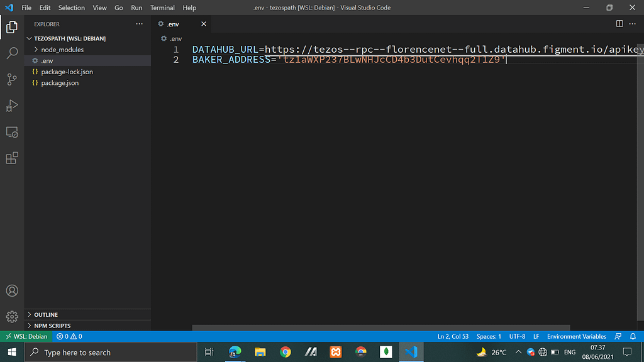Image resolution: width=644 pixels, height=362 pixels.
Task: Click the 26°C weather widget
Action: click(492, 352)
